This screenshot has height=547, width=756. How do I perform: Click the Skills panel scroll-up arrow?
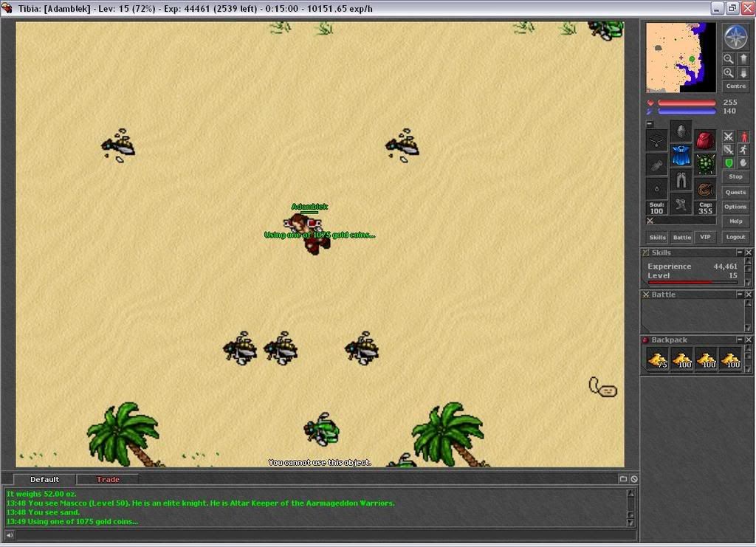point(749,261)
